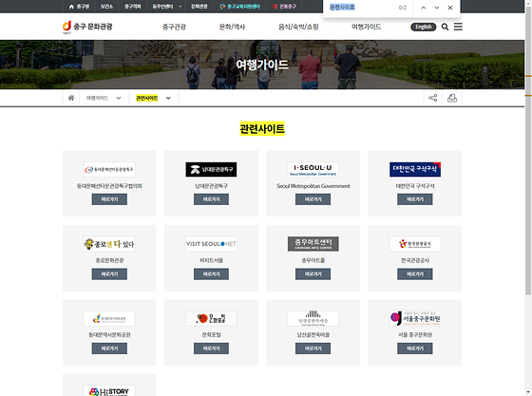The height and width of the screenshot is (396, 532).
Task: Open the 문화/역사 main menu
Action: coord(232,27)
